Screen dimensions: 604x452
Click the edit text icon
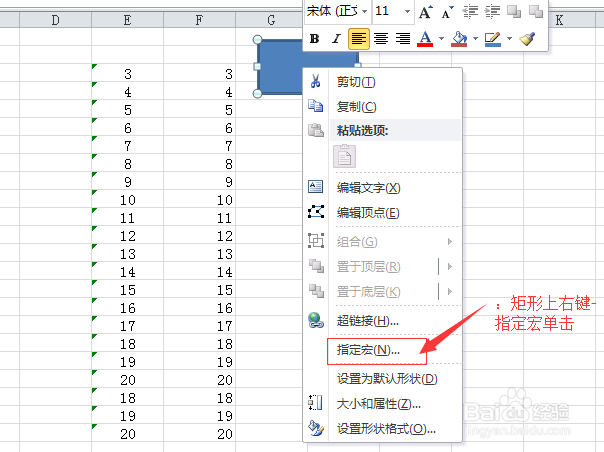(x=315, y=187)
